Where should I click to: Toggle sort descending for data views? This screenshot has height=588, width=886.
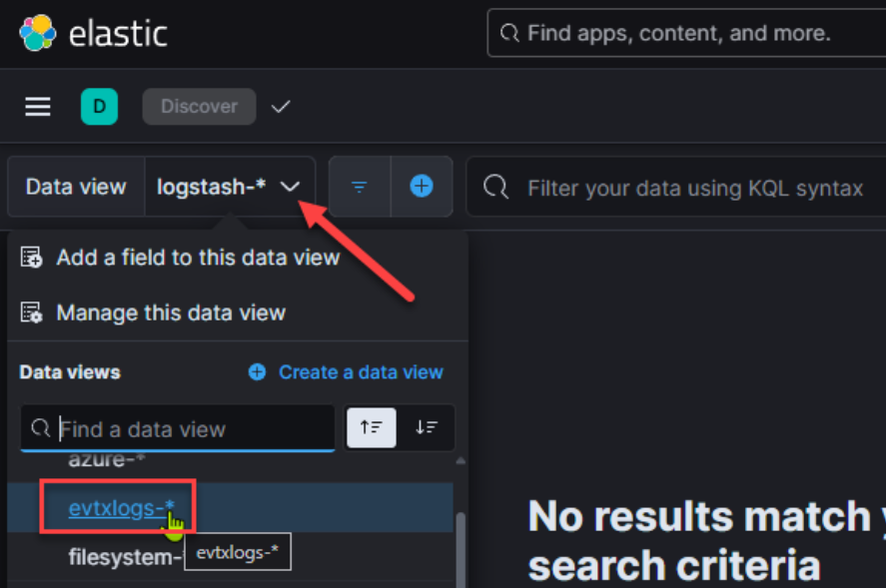pos(428,427)
